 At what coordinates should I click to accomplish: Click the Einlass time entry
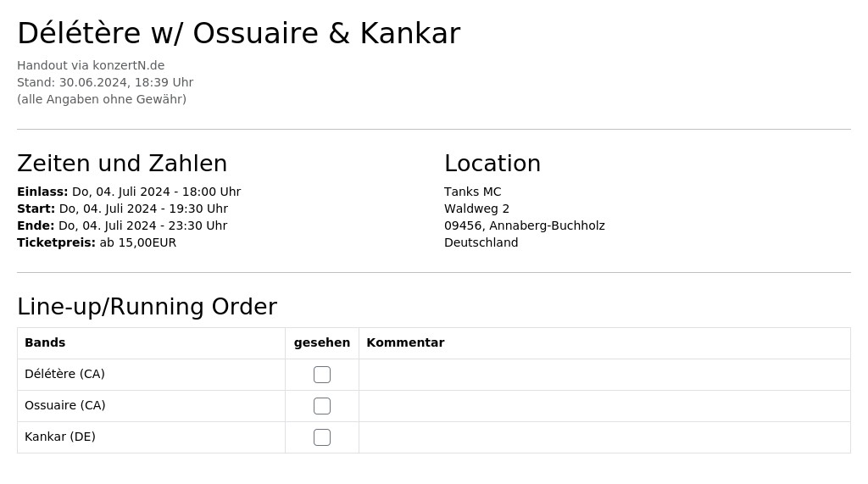(129, 192)
